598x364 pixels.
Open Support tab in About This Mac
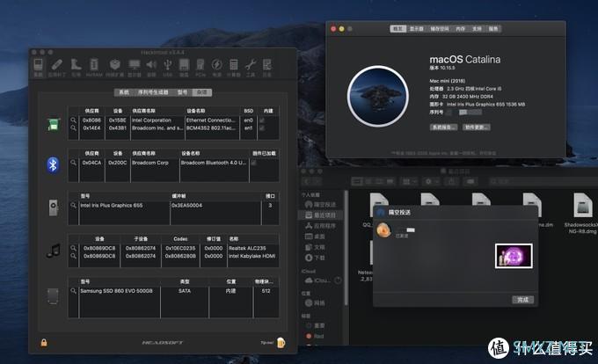(477, 29)
